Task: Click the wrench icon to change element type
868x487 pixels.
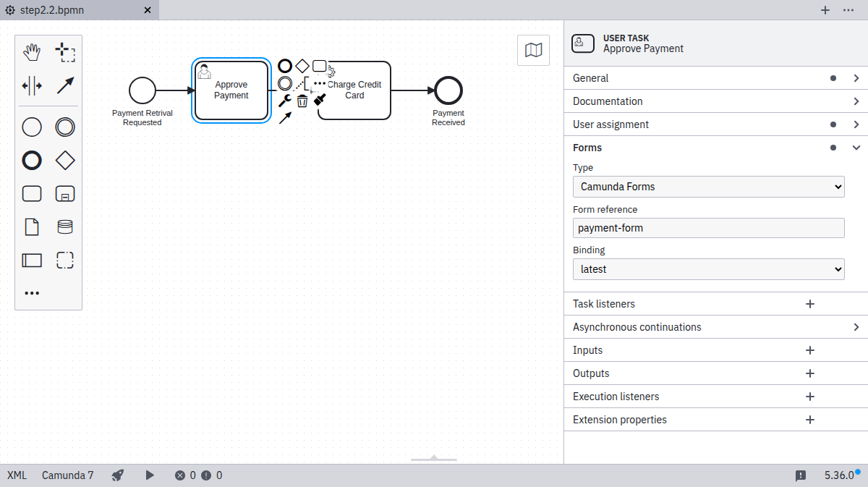Action: 284,101
